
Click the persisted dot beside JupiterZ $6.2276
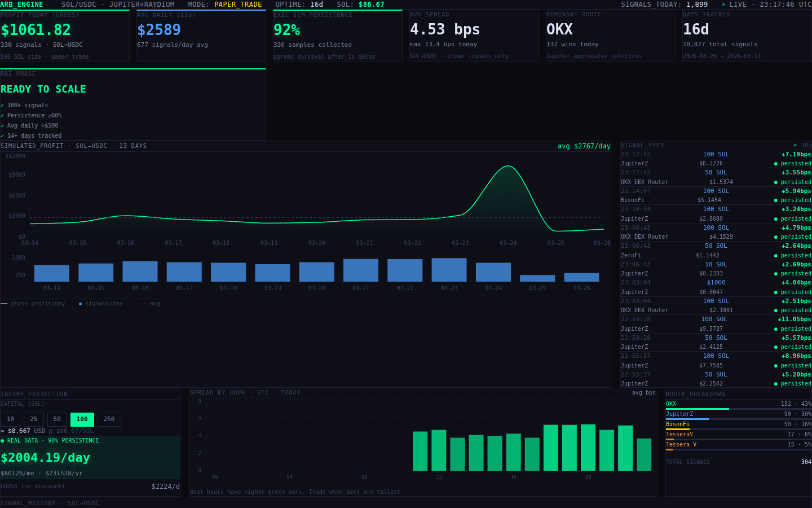pyautogui.click(x=776, y=163)
